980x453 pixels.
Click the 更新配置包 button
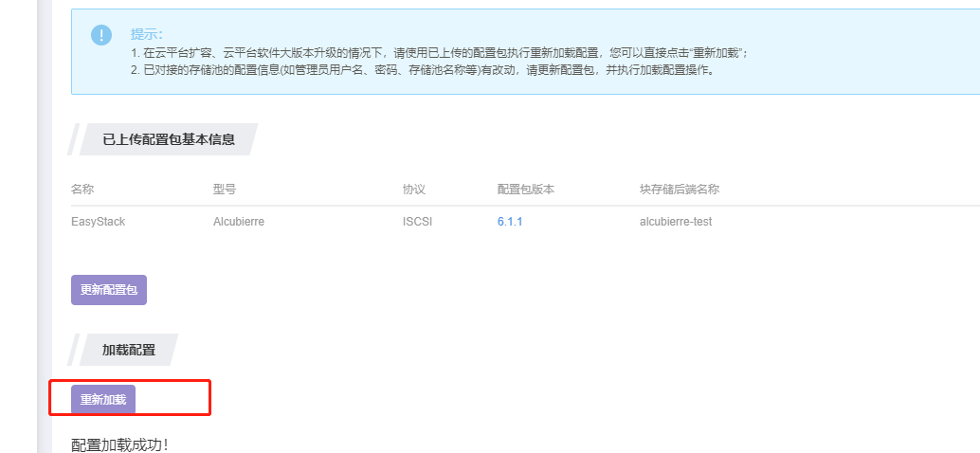coord(109,290)
